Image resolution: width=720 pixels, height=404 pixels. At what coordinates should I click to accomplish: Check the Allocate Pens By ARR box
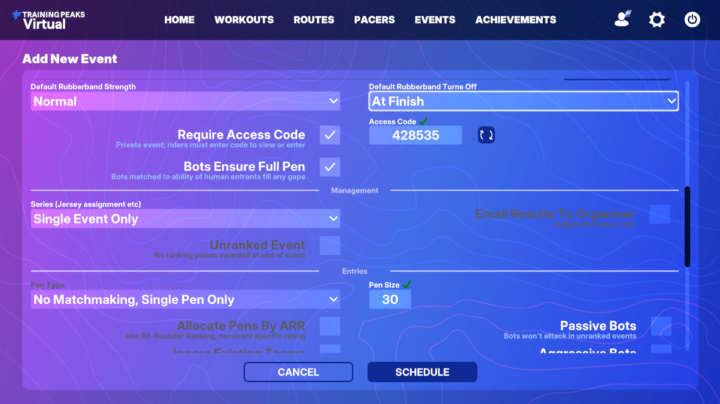pyautogui.click(x=330, y=326)
